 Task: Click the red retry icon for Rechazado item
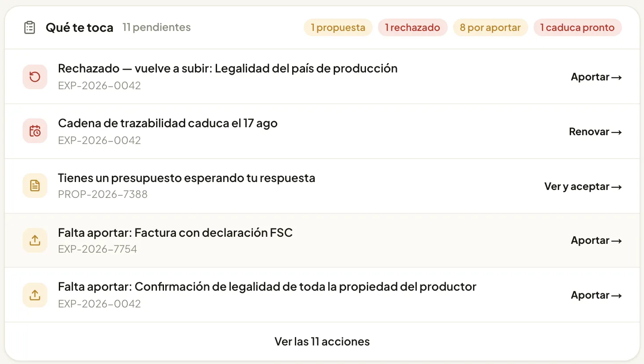tap(35, 77)
